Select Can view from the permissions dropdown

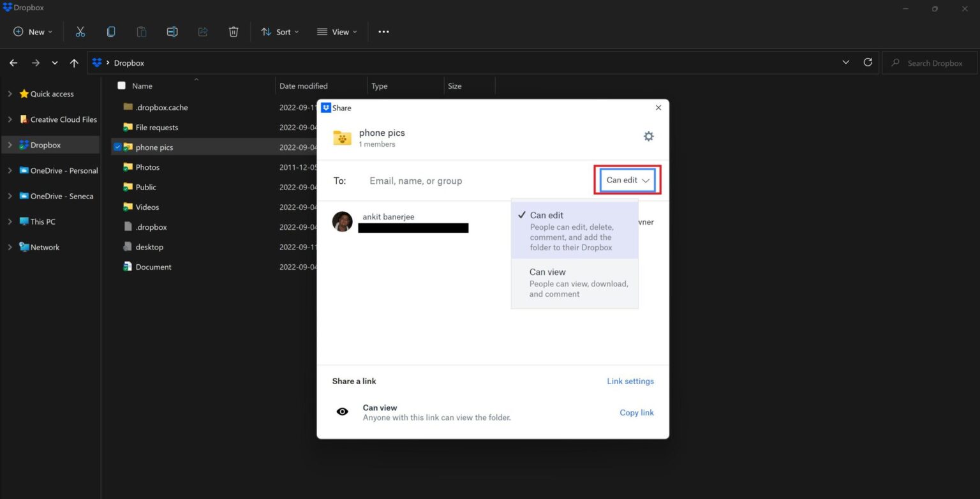(547, 272)
